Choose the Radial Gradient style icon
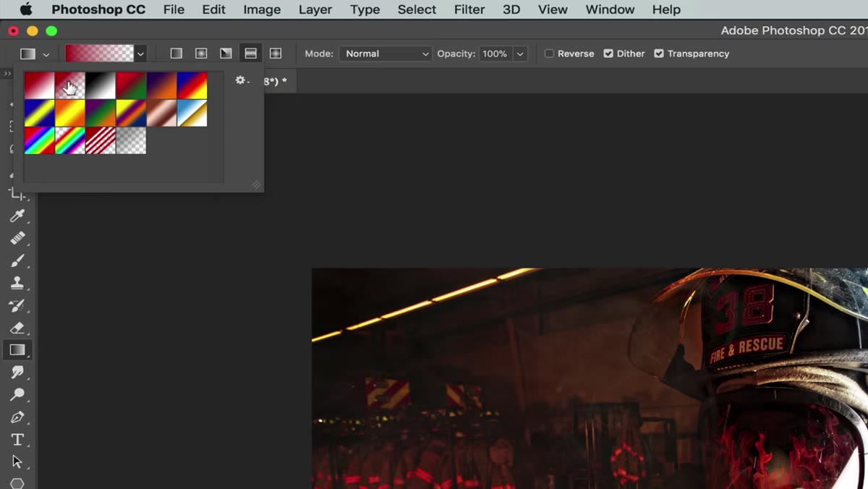 201,54
